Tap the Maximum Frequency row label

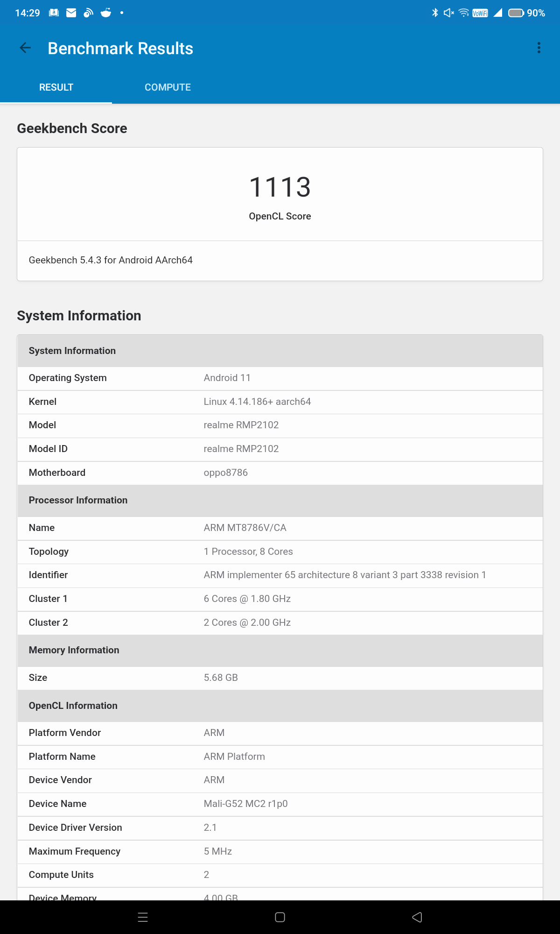[x=75, y=851]
